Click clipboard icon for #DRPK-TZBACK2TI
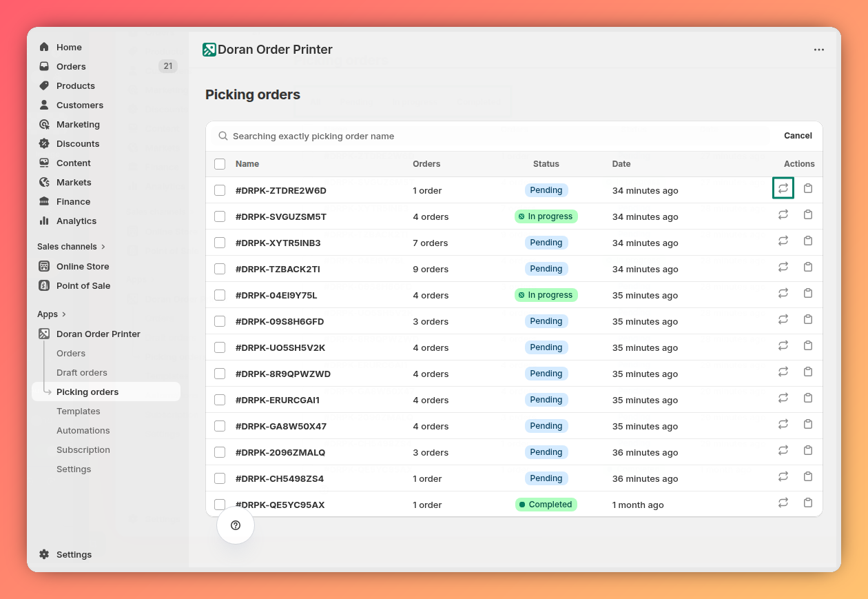The height and width of the screenshot is (599, 868). click(808, 267)
